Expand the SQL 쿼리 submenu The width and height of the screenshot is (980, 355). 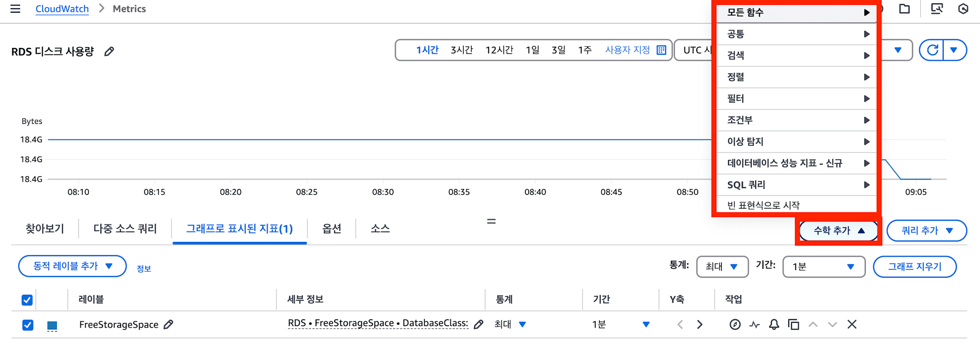[x=796, y=185]
